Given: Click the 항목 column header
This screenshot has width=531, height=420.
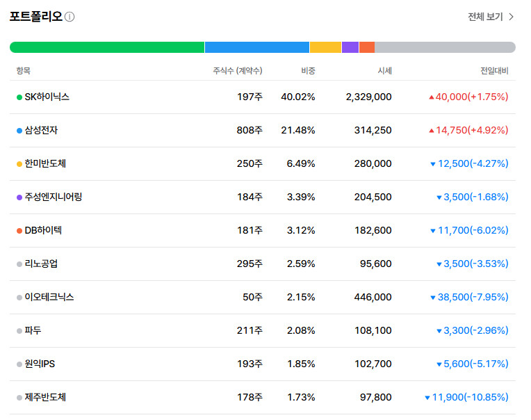Looking at the screenshot, I should [x=24, y=71].
